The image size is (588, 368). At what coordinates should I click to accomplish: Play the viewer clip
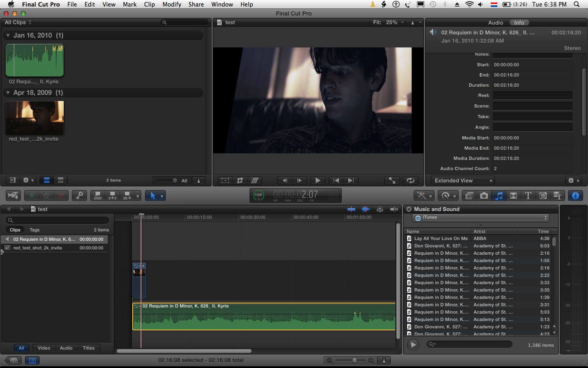[318, 180]
